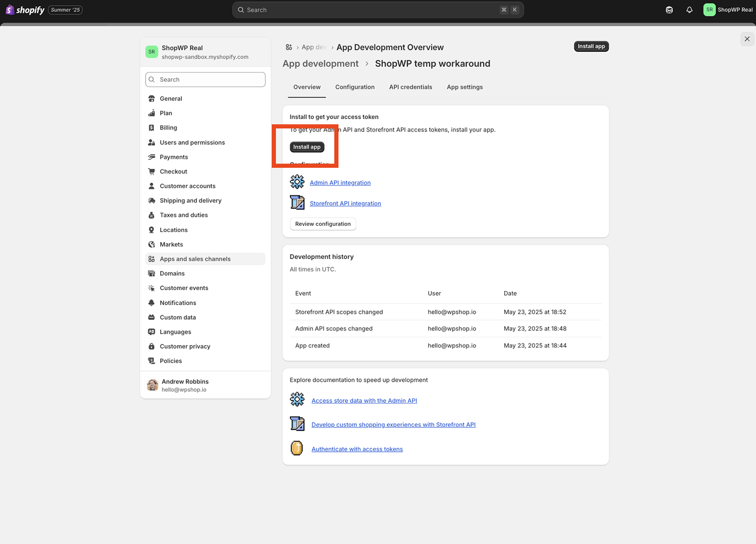Click the ShopWP Real store header
The width and height of the screenshot is (756, 544).
coord(206,52)
